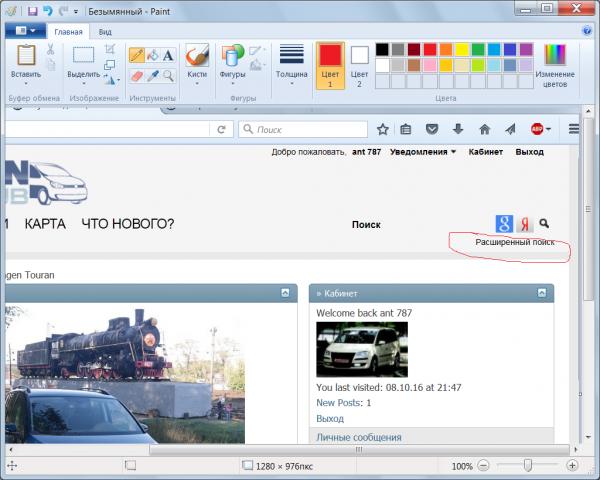
Task: Switch to the Главная ribbon tab
Action: pos(68,32)
